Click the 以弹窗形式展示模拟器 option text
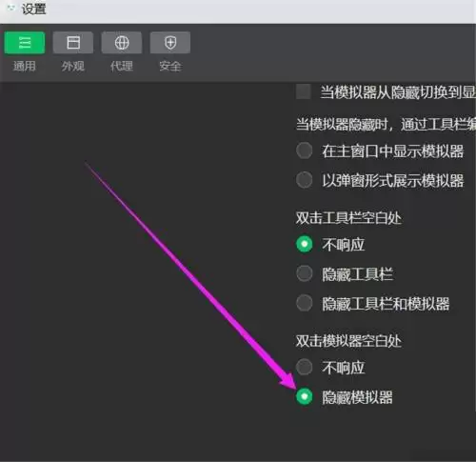 393,180
